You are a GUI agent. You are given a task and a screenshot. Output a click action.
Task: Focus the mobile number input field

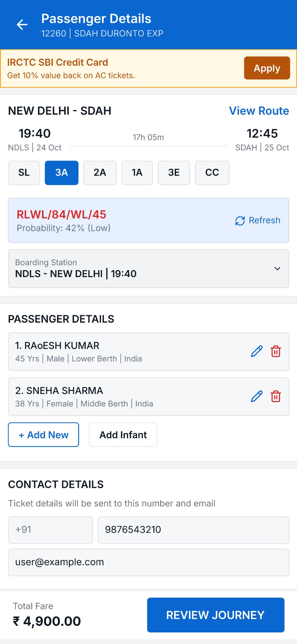click(193, 530)
